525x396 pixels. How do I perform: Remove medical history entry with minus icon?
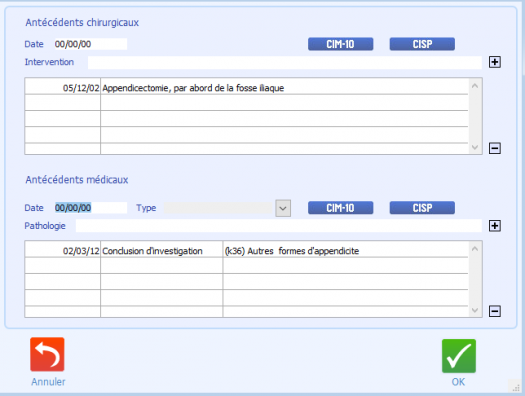pyautogui.click(x=495, y=311)
